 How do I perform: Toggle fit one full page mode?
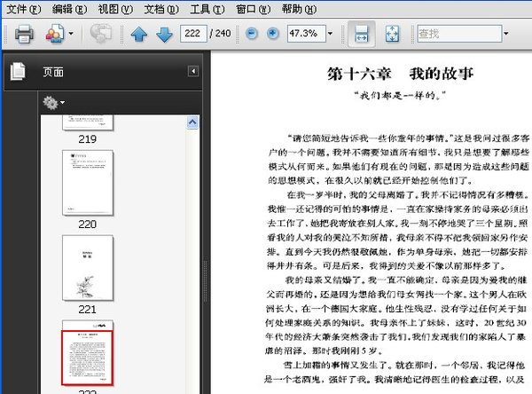coord(393,35)
